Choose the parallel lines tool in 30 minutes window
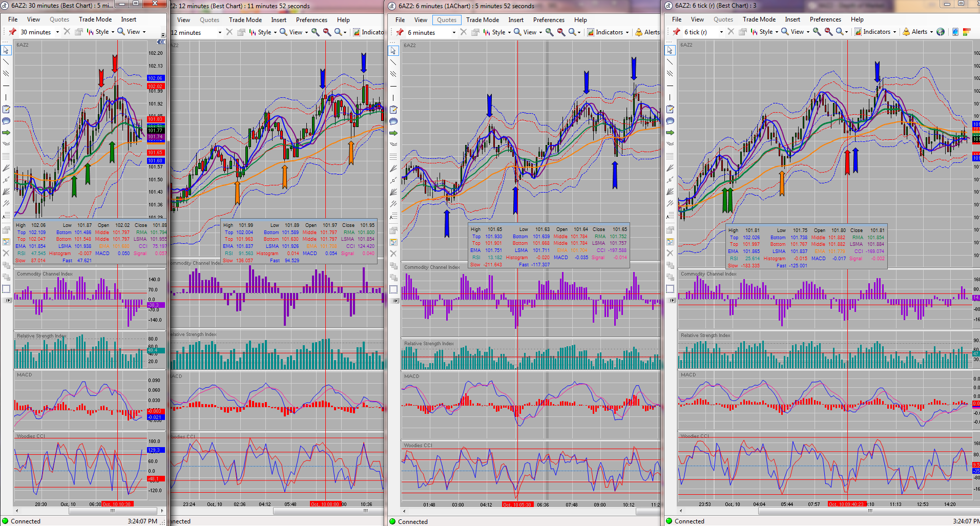This screenshot has width=980, height=526. click(6, 74)
